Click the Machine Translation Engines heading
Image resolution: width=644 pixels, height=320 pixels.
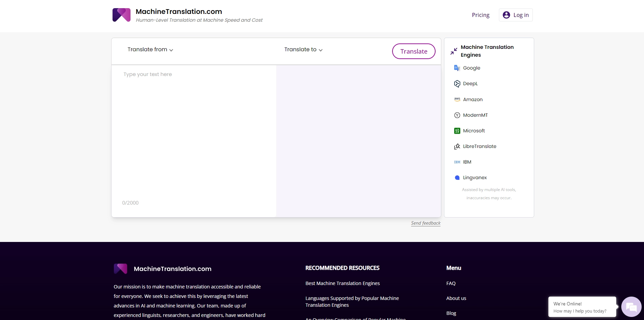tap(487, 51)
